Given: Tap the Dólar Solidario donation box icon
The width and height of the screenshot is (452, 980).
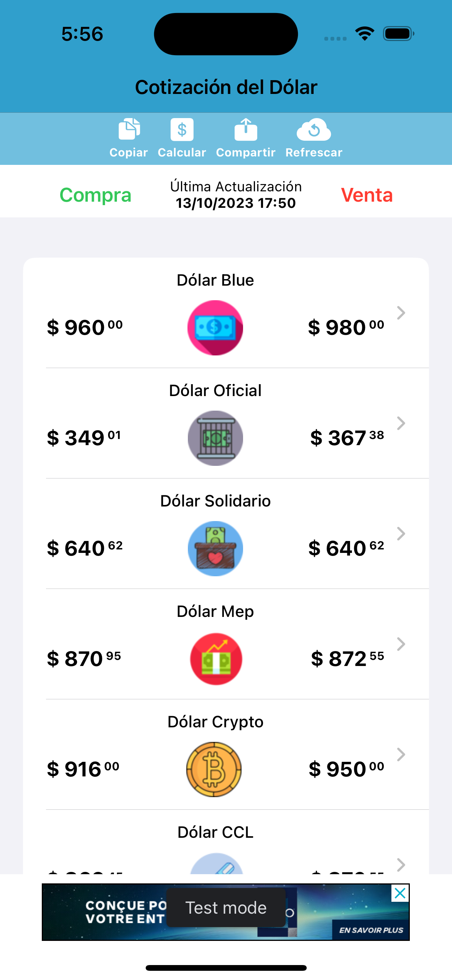Looking at the screenshot, I should (x=215, y=549).
